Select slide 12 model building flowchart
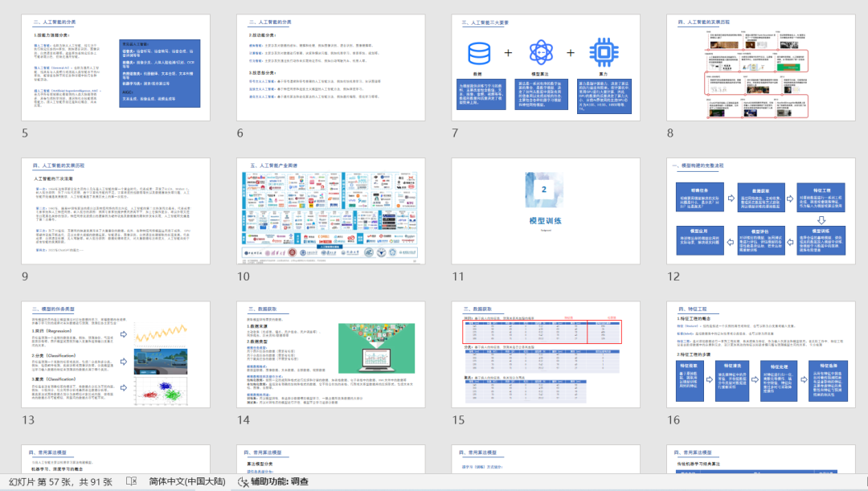Image resolution: width=868 pixels, height=491 pixels. pos(761,211)
